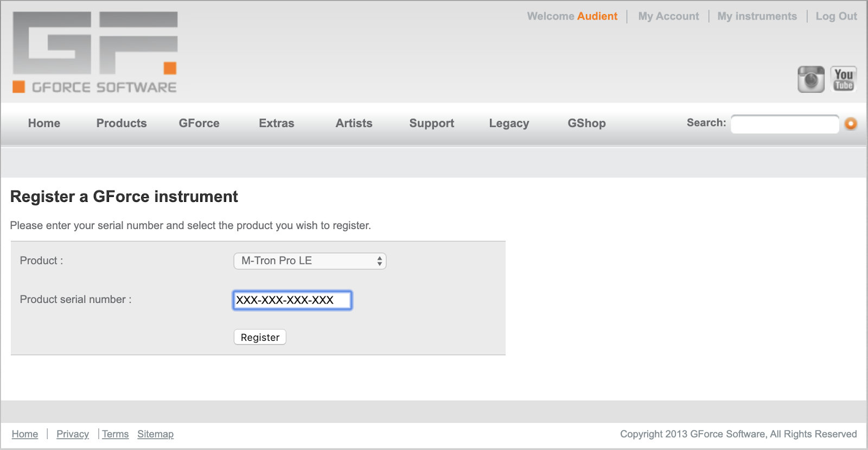
Task: Open the My instruments link
Action: (x=757, y=16)
